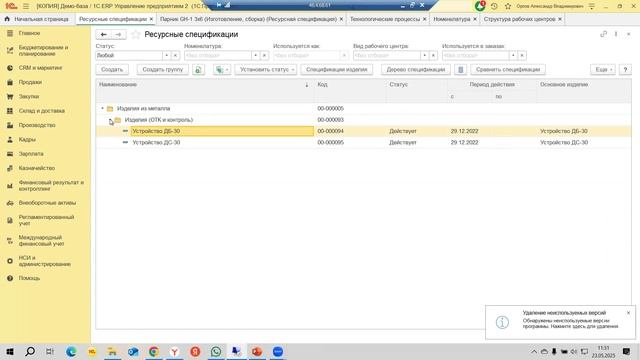
Task: Open Зарплата section
Action: coord(31,153)
